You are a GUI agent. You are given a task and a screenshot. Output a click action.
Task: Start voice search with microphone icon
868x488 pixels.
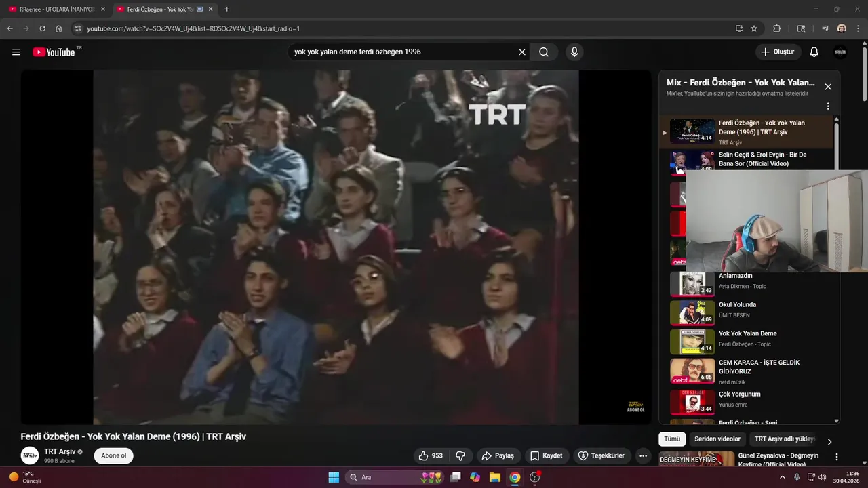click(x=574, y=52)
